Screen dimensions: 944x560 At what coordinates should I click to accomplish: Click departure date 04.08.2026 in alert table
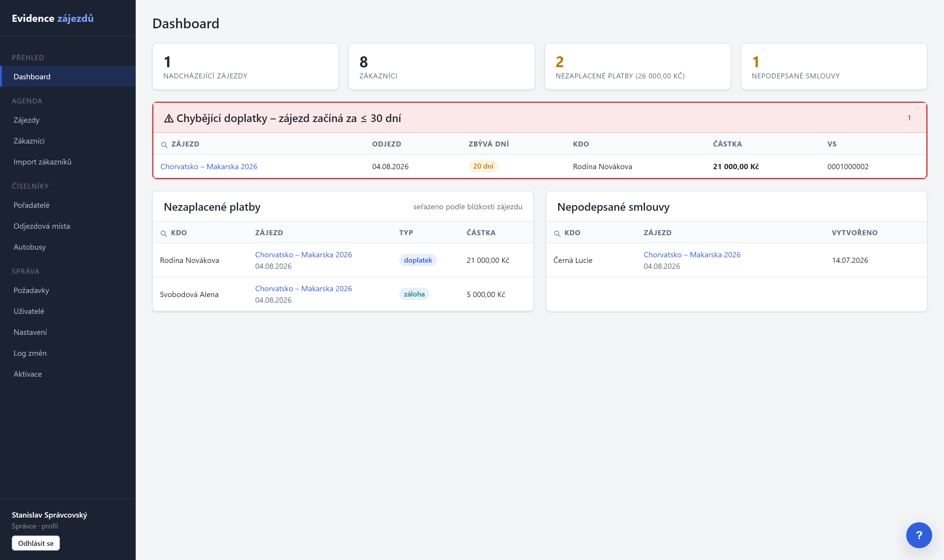click(390, 167)
